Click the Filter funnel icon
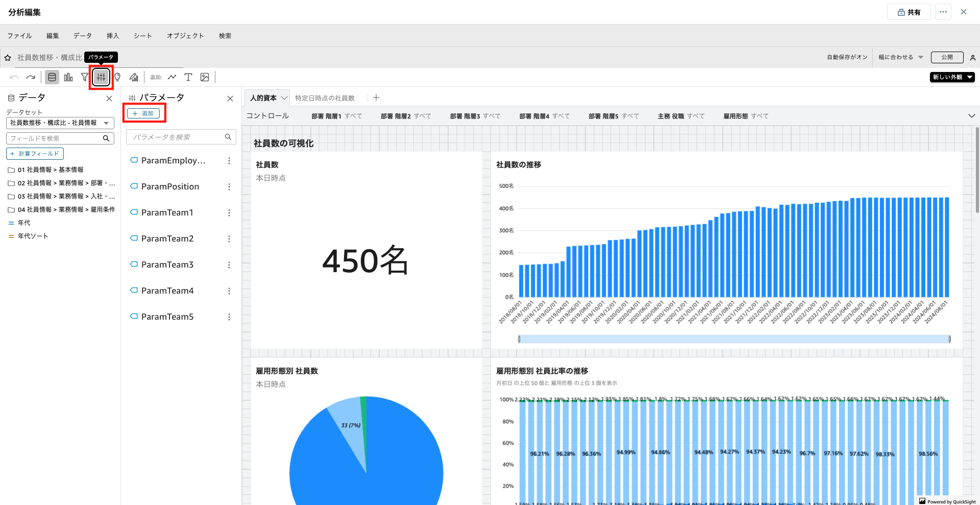This screenshot has height=505, width=980. 85,77
